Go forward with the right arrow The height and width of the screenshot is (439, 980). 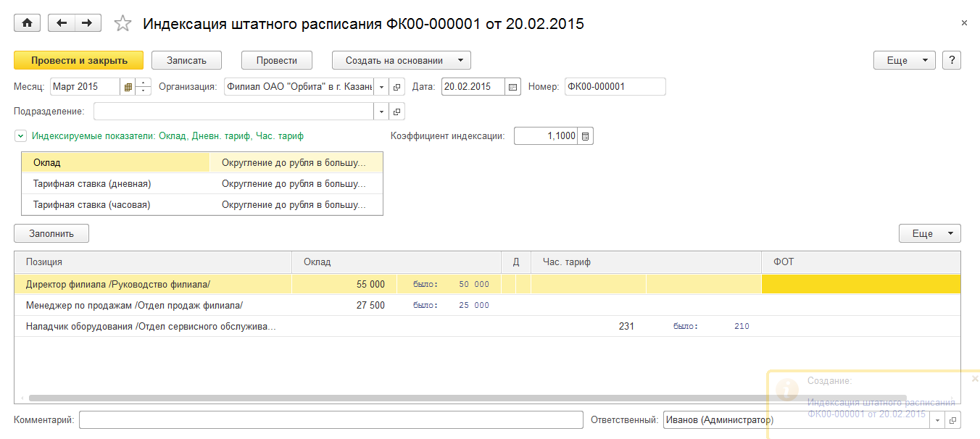[x=87, y=23]
